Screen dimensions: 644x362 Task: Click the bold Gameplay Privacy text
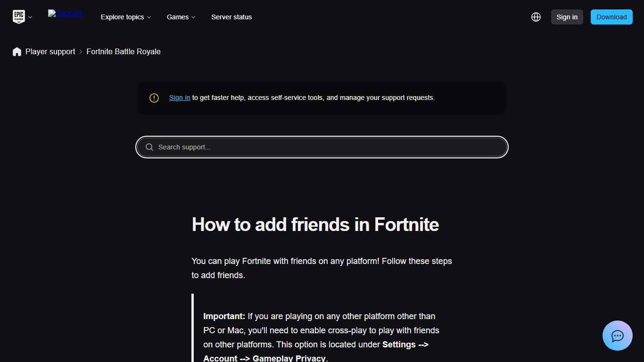(290, 358)
